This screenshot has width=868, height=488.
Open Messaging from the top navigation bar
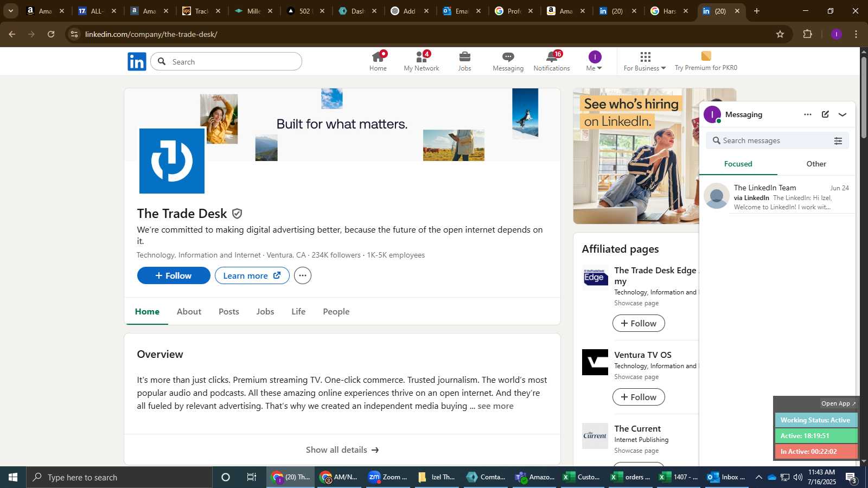tap(508, 61)
